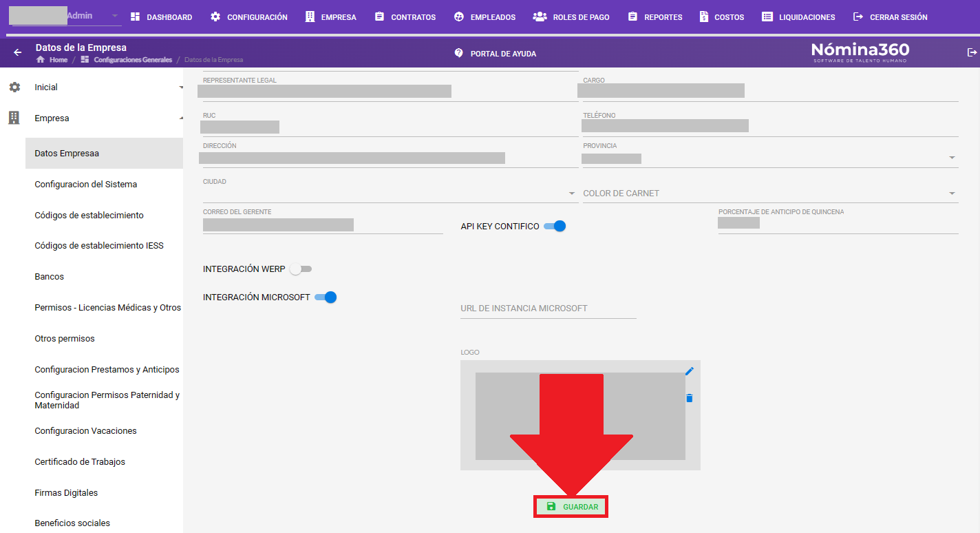Image resolution: width=980 pixels, height=533 pixels.
Task: Open the ROLES DE PAGO menu
Action: (572, 17)
